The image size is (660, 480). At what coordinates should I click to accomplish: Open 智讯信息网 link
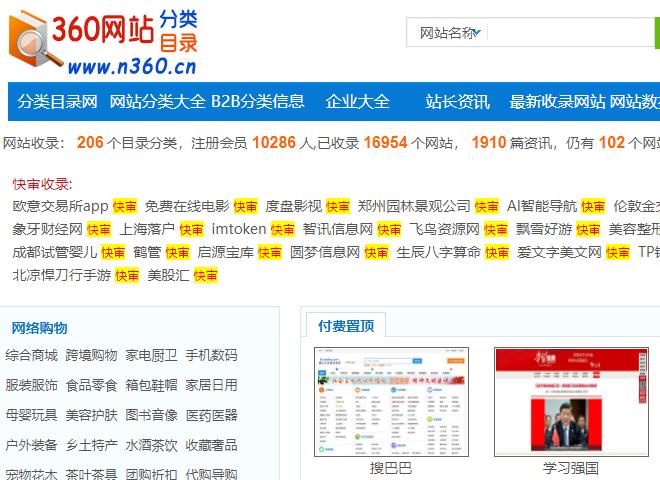[x=338, y=229]
